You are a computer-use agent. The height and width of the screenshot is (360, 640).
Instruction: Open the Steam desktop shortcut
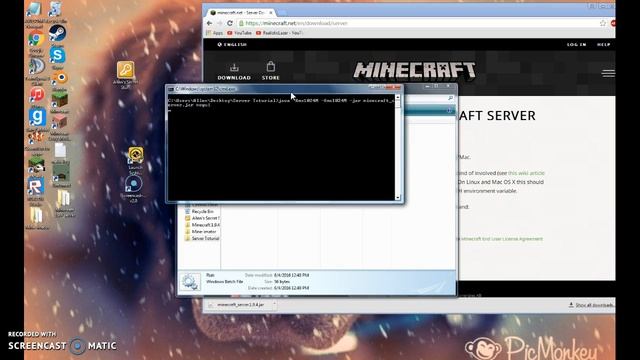click(x=58, y=33)
